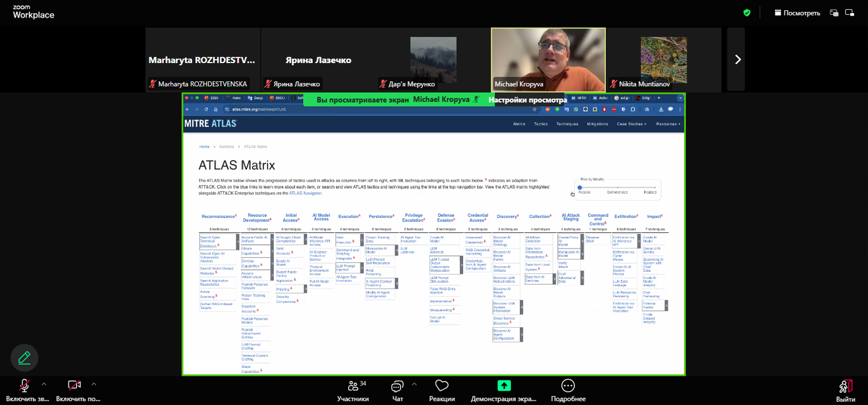The height and width of the screenshot is (405, 868).
Task: Click the MITRE ATLAS site logo
Action: (x=211, y=123)
